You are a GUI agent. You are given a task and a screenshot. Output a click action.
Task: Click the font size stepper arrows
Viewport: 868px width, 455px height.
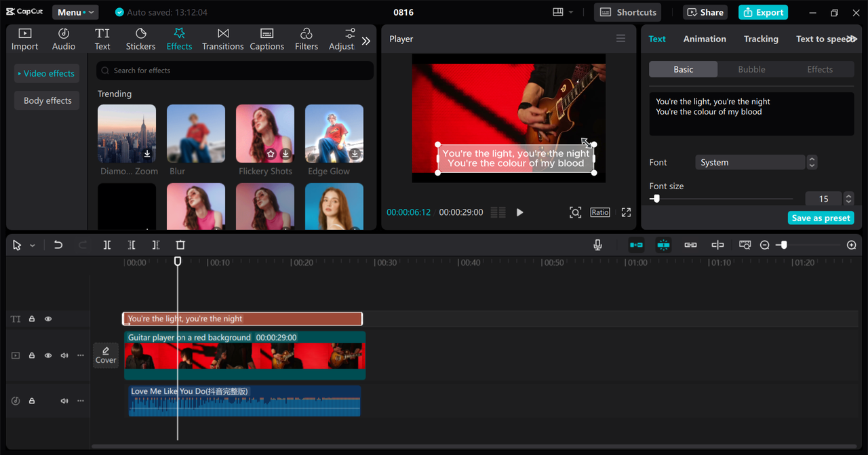tap(848, 199)
